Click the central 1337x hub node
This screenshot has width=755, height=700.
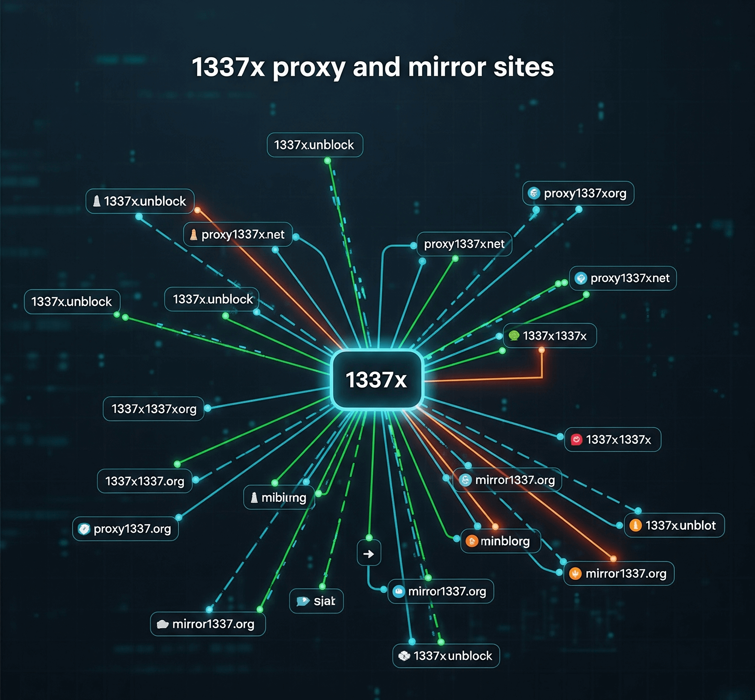(377, 379)
